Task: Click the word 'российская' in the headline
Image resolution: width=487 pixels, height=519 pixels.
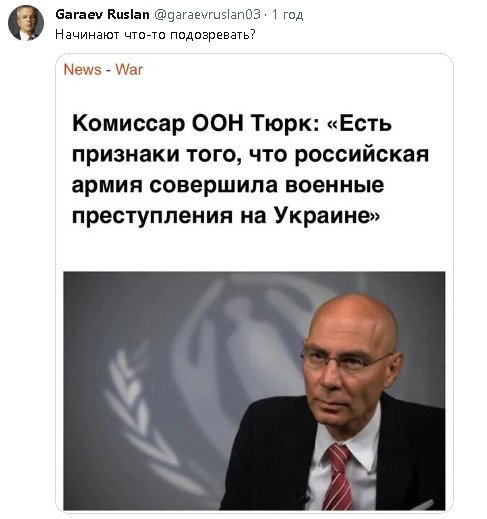Action: pyautogui.click(x=362, y=155)
